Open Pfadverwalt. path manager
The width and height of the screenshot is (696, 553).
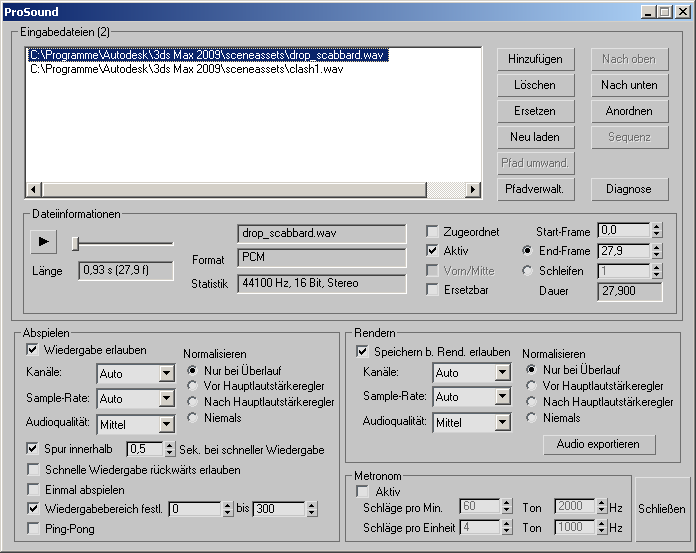tap(536, 189)
